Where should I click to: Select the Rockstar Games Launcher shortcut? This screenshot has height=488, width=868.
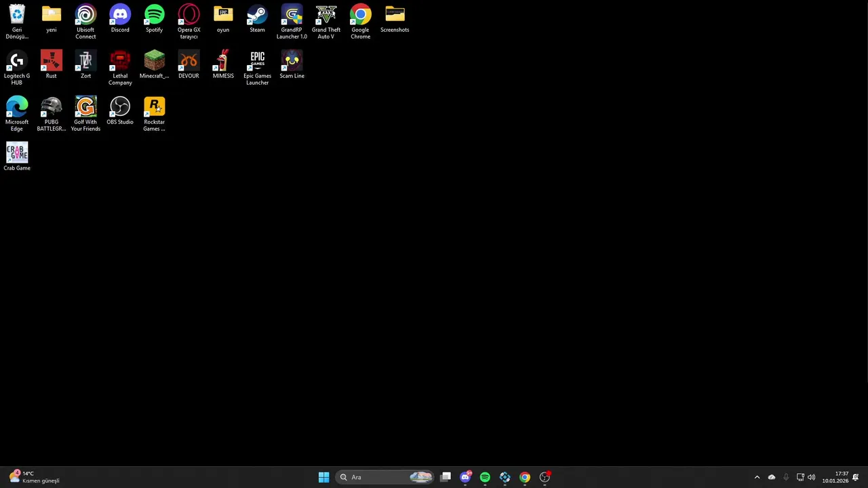coord(154,114)
